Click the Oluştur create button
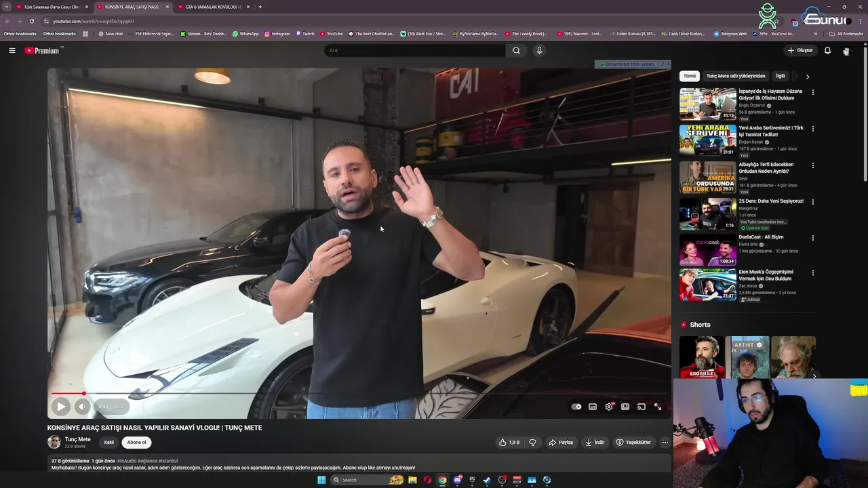The image size is (868, 488). (x=800, y=50)
